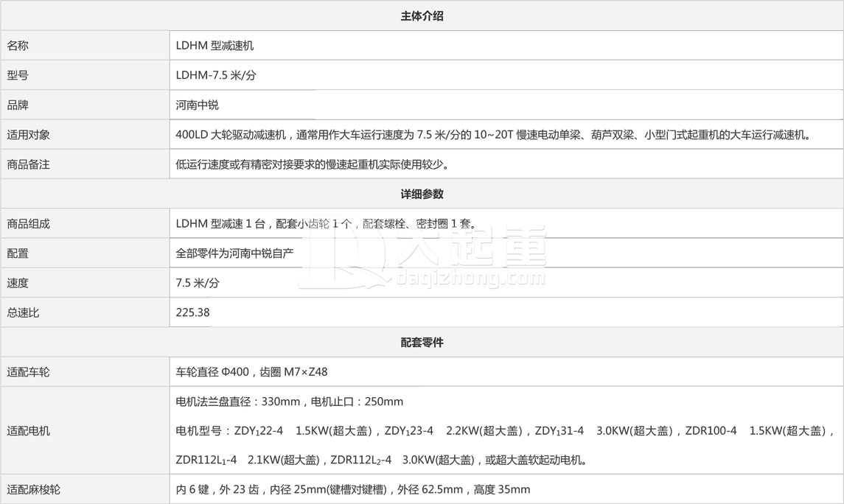Select the 适配车轮 label cell
Viewport: 844px width, 504px height.
click(85, 372)
